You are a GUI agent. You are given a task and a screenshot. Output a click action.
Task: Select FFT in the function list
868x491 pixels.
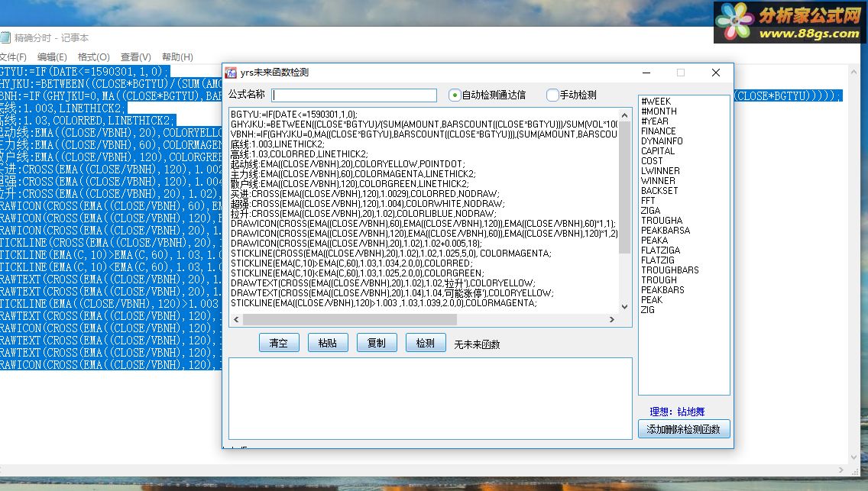point(648,201)
